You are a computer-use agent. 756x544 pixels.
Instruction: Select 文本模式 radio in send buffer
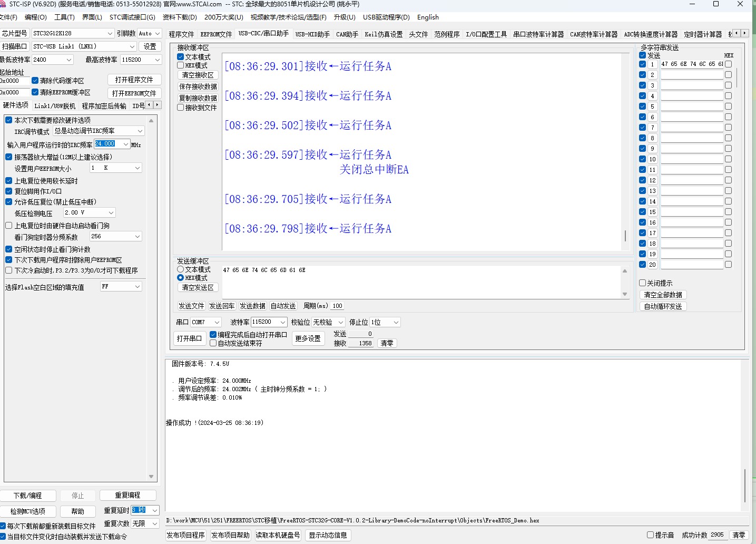tap(181, 269)
